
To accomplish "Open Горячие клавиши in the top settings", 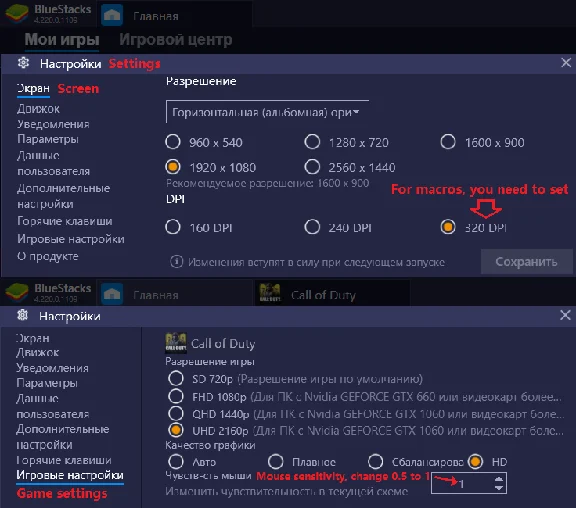I will [x=65, y=221].
